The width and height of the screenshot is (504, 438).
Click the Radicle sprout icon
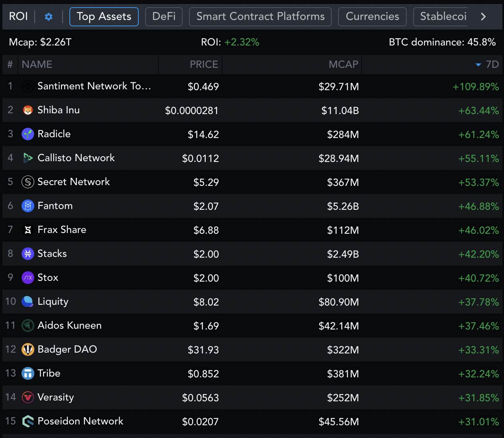(28, 134)
